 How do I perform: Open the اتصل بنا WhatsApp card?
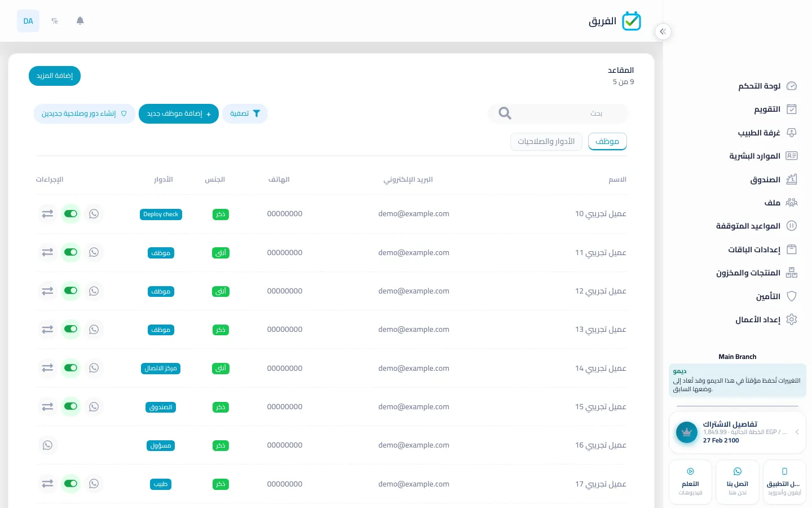[737, 483]
